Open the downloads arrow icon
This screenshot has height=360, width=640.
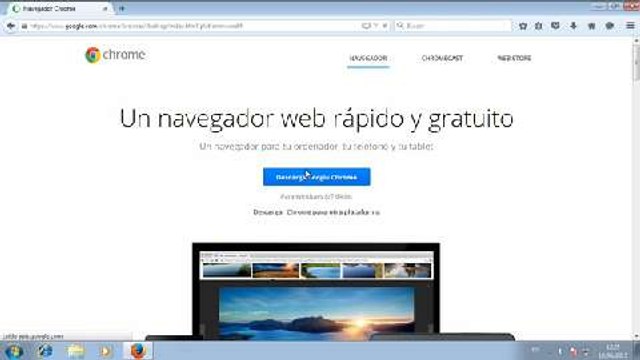pos(573,26)
